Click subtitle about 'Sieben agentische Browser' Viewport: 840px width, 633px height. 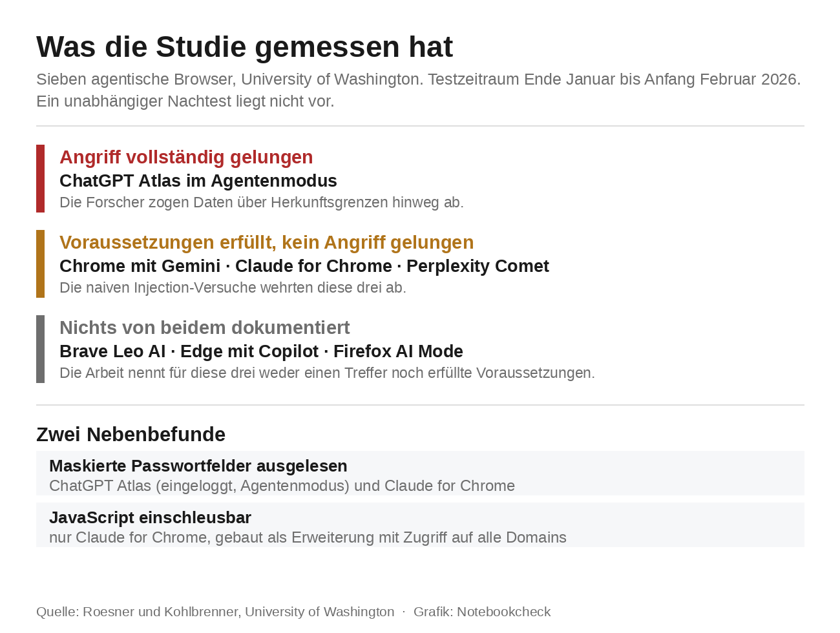[x=419, y=90]
